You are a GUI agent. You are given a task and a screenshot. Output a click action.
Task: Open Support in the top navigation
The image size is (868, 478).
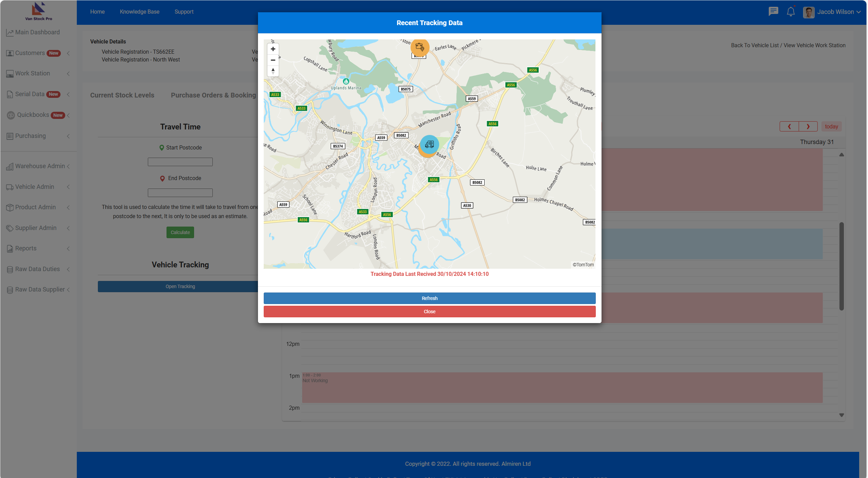(184, 12)
